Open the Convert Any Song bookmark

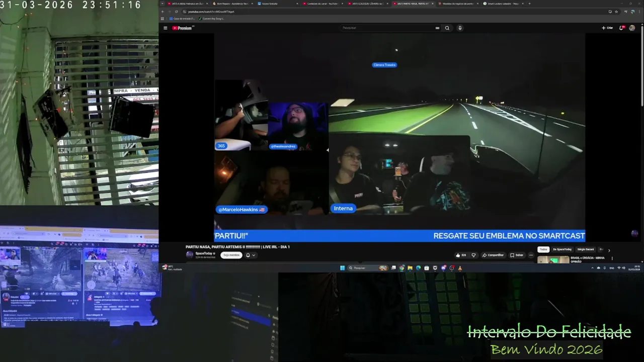point(212,19)
